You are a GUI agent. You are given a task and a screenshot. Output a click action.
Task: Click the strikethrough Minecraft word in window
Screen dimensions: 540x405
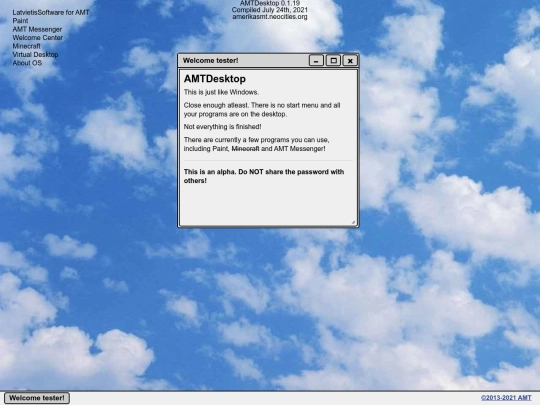click(245, 149)
